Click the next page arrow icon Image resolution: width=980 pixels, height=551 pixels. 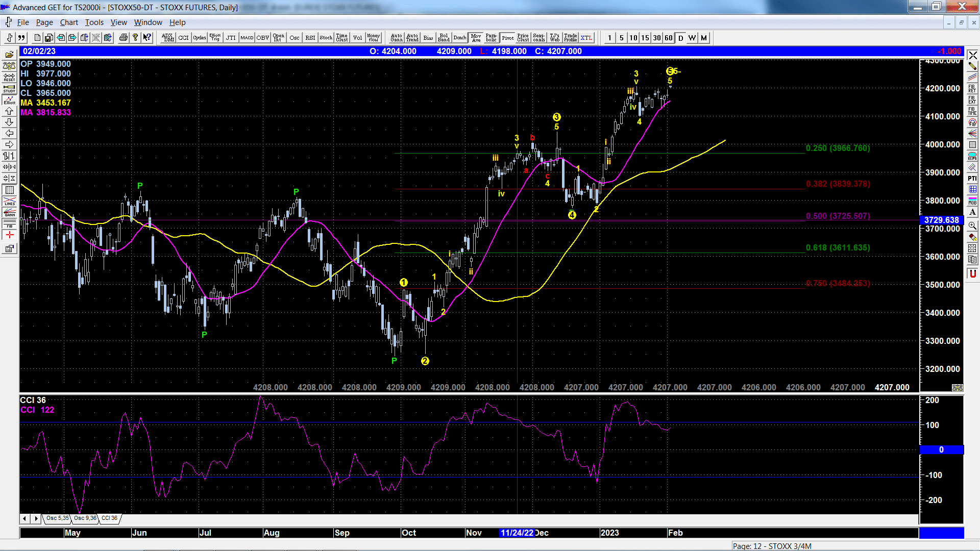(x=72, y=38)
